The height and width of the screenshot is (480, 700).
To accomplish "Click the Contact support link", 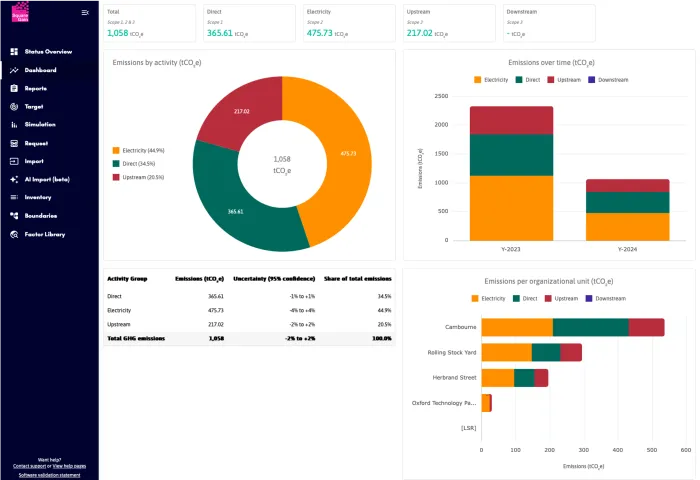I will pyautogui.click(x=29, y=466).
